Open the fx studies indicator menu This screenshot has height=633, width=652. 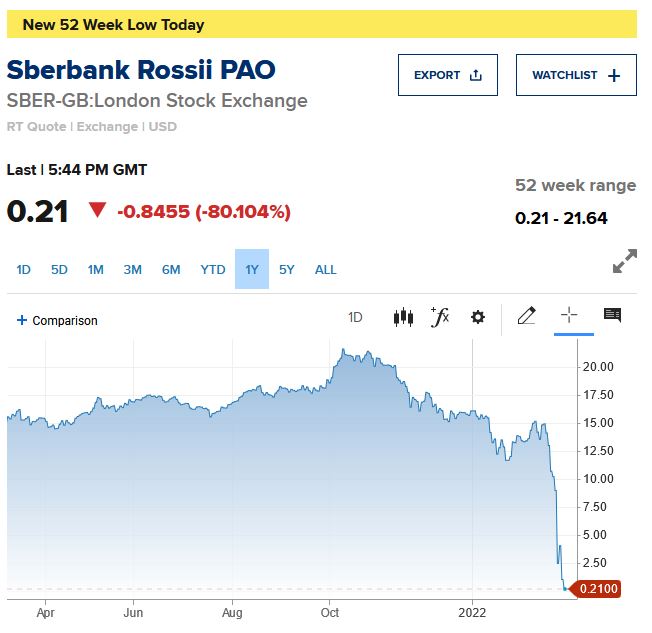[439, 317]
